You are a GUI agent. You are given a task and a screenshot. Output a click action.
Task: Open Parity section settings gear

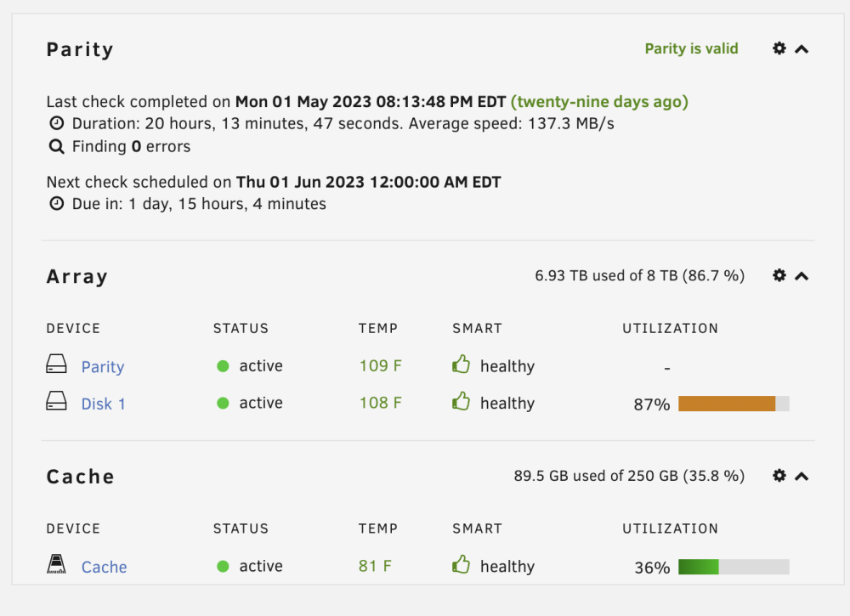(x=779, y=48)
